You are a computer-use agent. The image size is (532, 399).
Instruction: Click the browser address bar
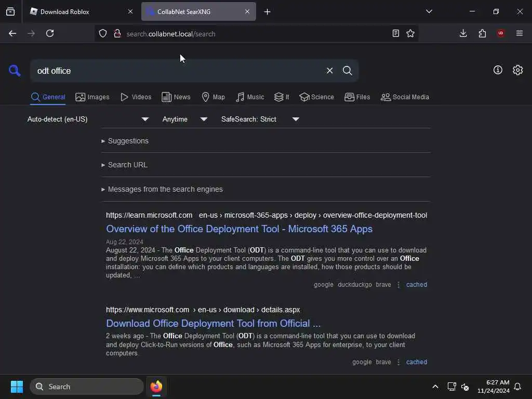[256, 34]
